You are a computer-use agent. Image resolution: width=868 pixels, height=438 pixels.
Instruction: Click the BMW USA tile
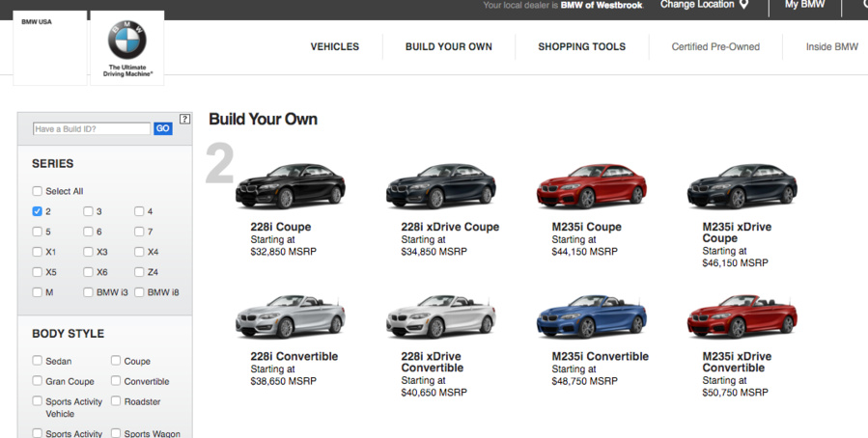[50, 48]
